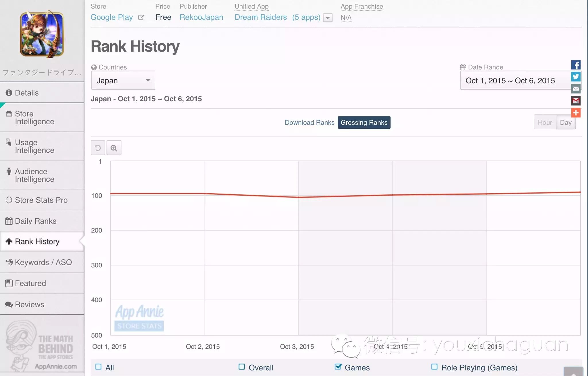Toggle the Role Playing (Games) checkbox

click(x=434, y=367)
